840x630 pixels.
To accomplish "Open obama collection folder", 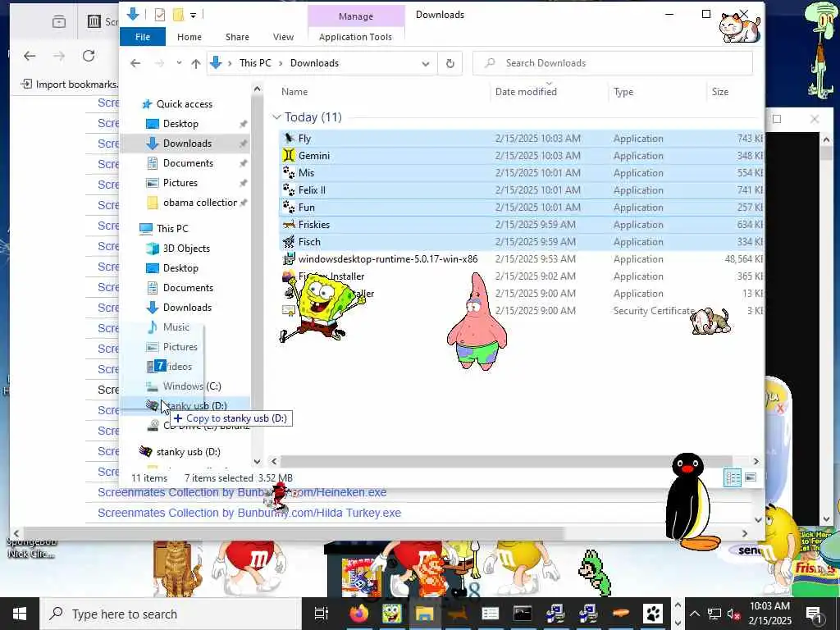I will [x=200, y=203].
